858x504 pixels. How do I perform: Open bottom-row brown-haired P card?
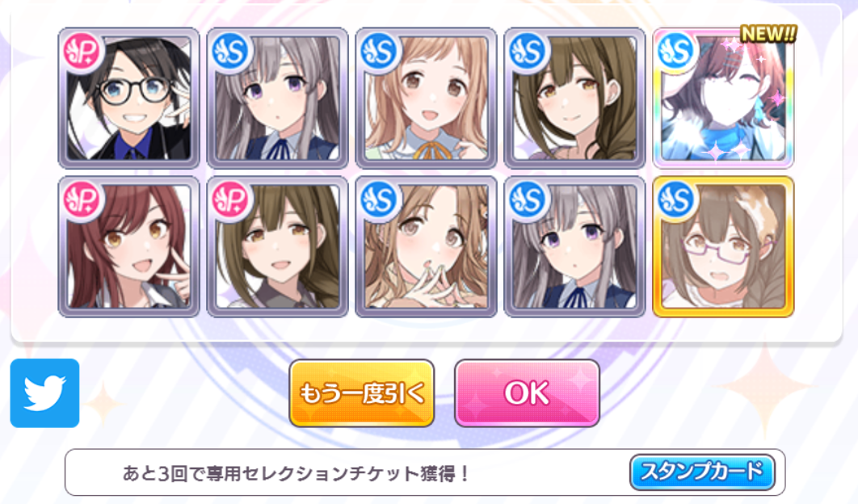[x=277, y=247]
